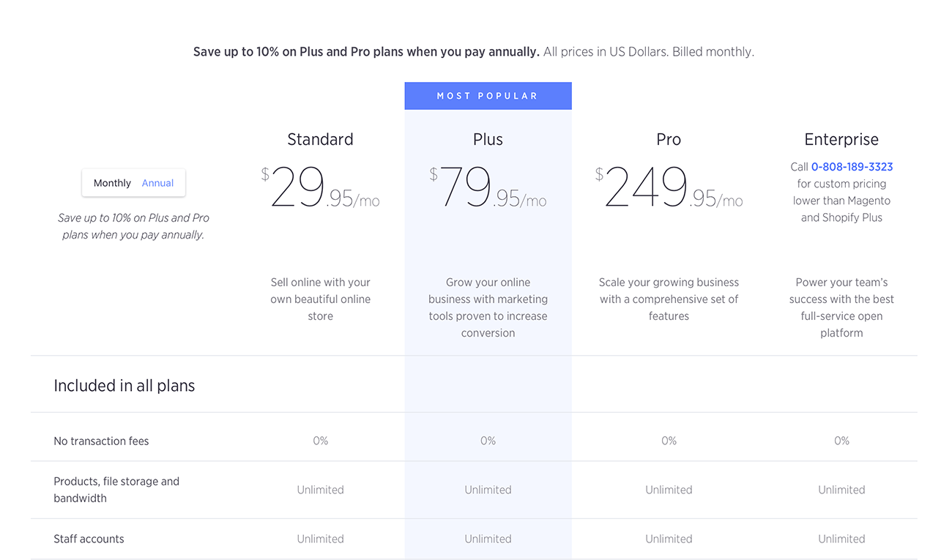Click the Plus plan marketing tools description
The width and height of the screenshot is (952, 560).
(x=488, y=307)
